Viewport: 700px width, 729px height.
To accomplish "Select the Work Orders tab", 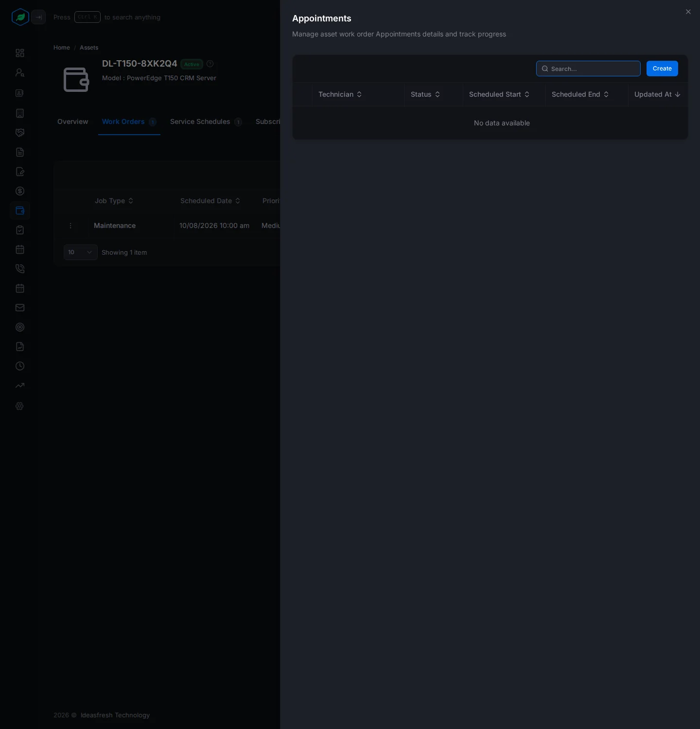I will [x=129, y=121].
